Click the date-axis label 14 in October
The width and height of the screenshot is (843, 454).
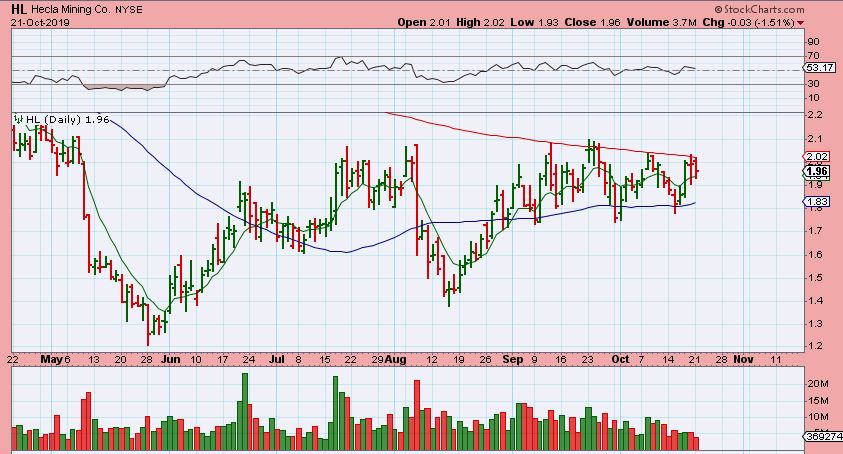point(668,360)
